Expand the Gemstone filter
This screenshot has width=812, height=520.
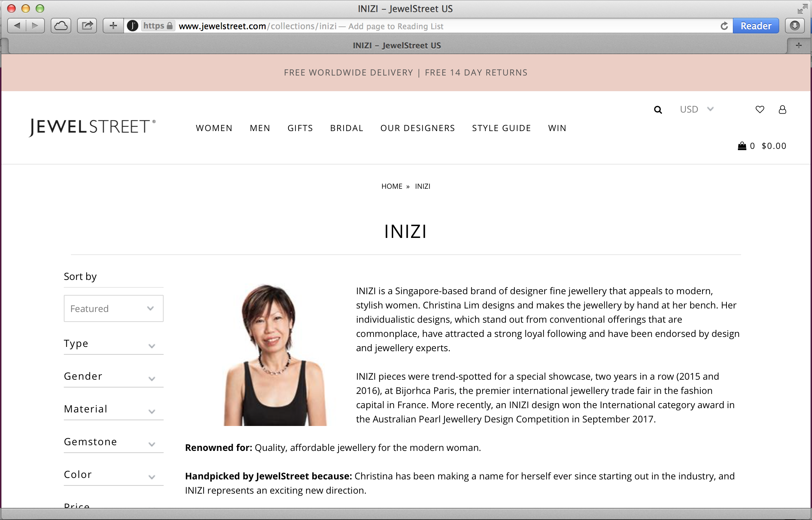[x=114, y=442]
